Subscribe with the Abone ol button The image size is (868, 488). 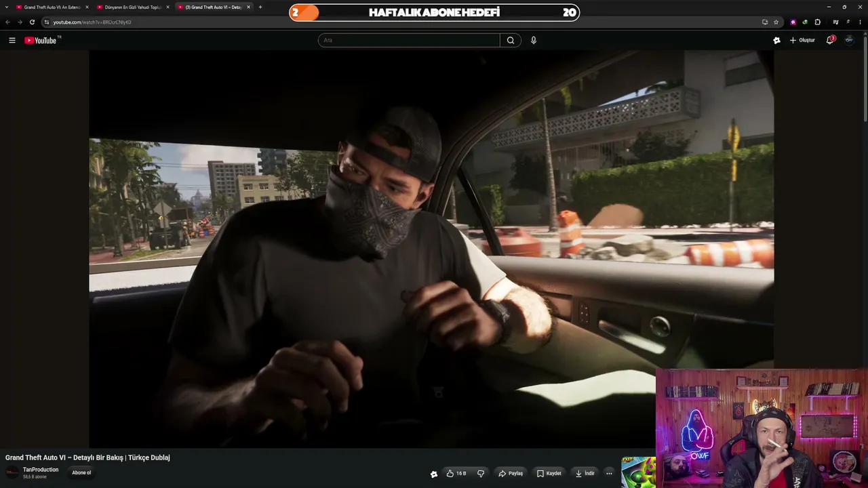(x=81, y=473)
